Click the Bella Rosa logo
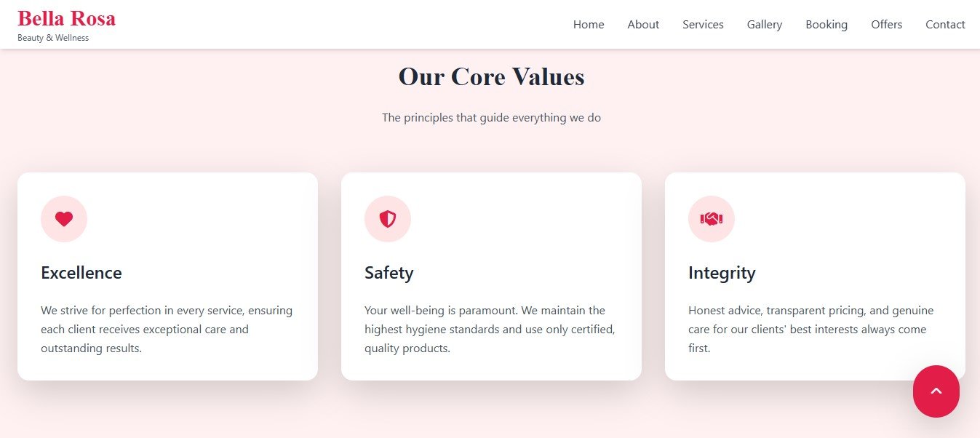This screenshot has width=980, height=438. (x=66, y=18)
